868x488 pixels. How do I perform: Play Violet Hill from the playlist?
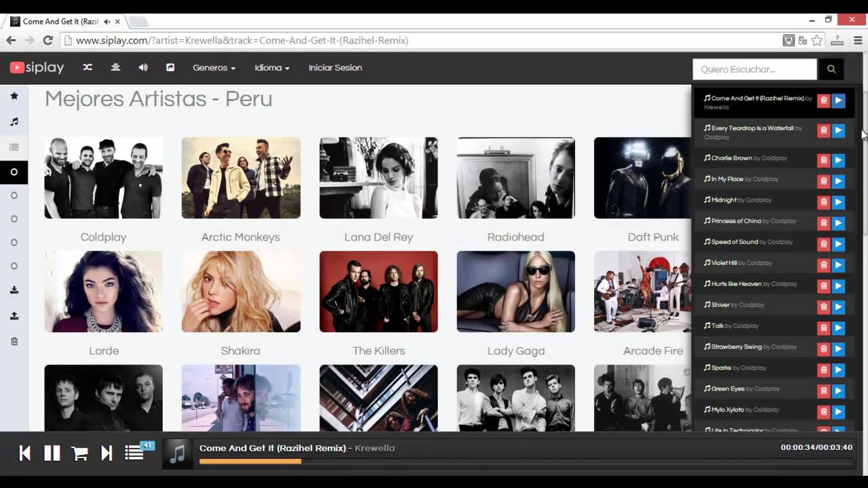(x=839, y=265)
